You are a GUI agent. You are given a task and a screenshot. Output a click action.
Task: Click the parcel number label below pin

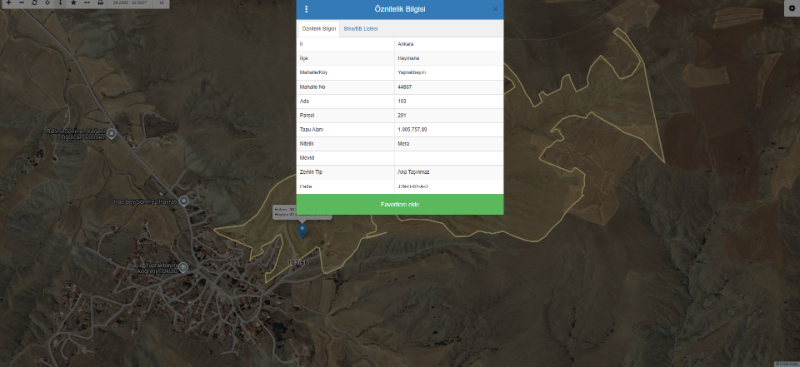click(x=298, y=263)
